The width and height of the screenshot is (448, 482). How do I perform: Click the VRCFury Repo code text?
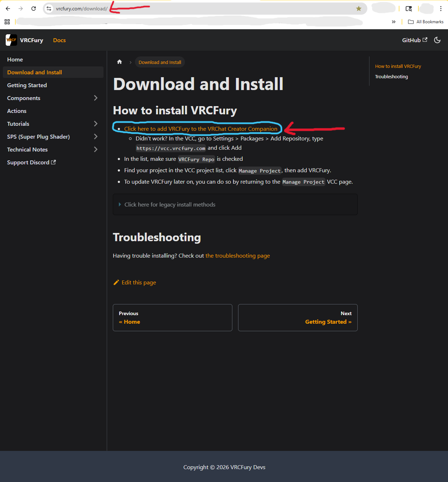point(196,159)
